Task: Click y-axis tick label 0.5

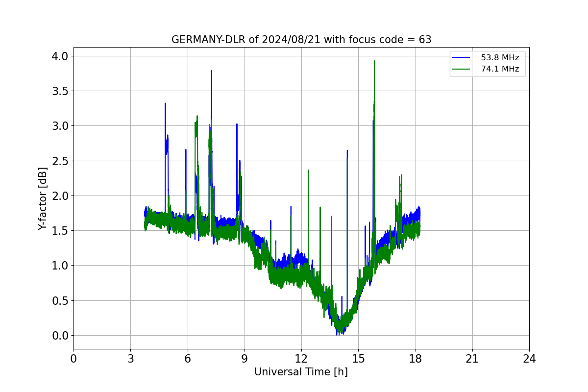Action: [60, 300]
